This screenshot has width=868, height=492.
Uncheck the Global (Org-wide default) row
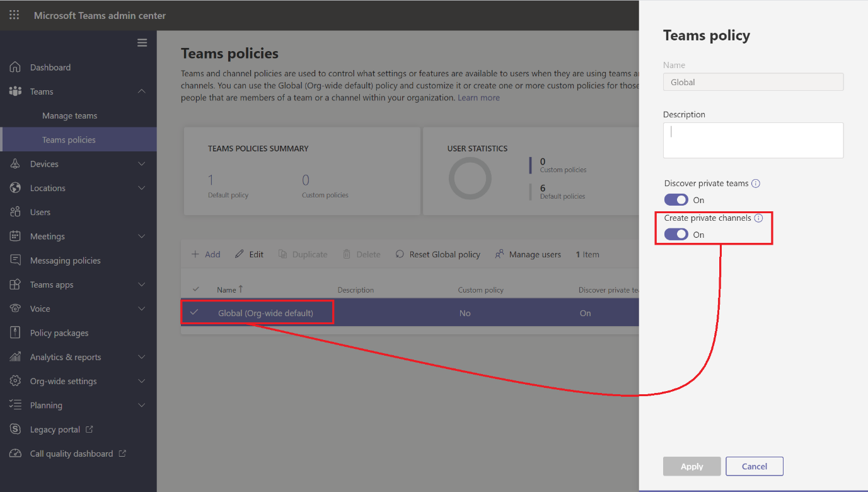[x=195, y=312]
